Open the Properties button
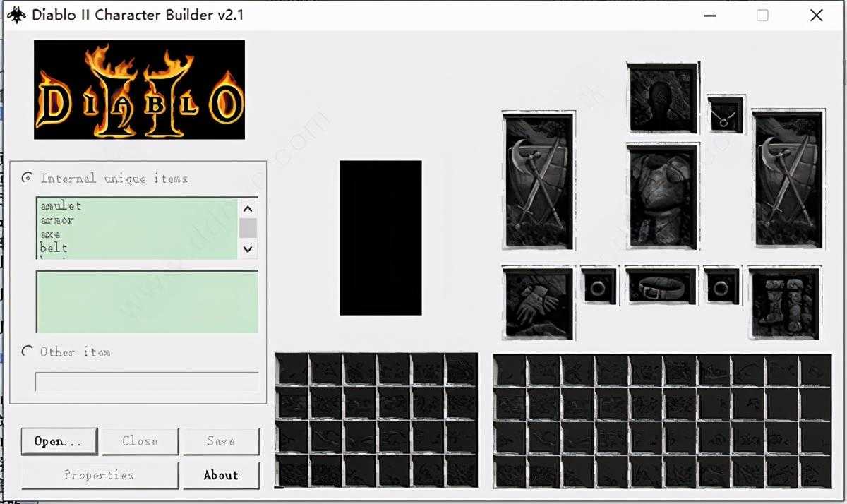Viewport: 847px width, 504px height. [100, 475]
